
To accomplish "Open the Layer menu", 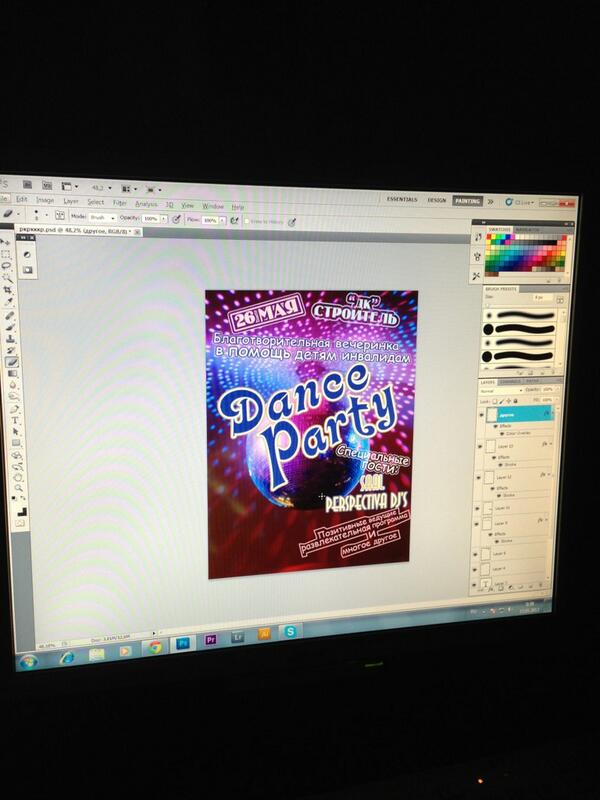I will point(71,202).
